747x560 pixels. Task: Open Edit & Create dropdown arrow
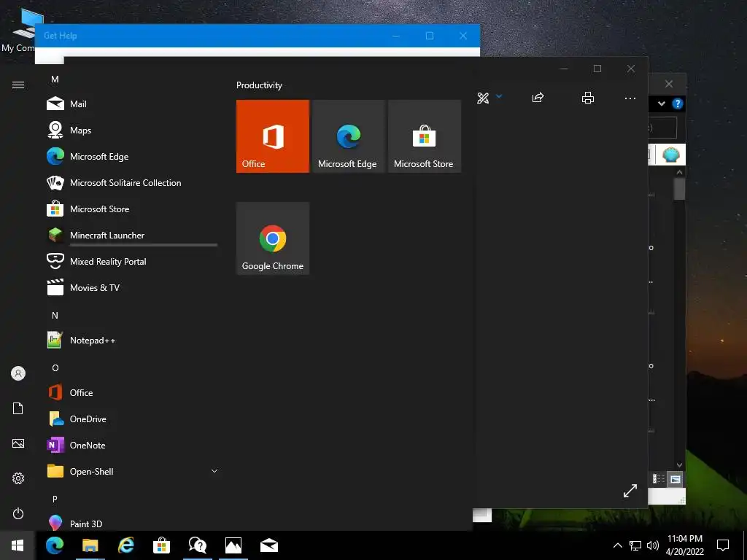(499, 96)
